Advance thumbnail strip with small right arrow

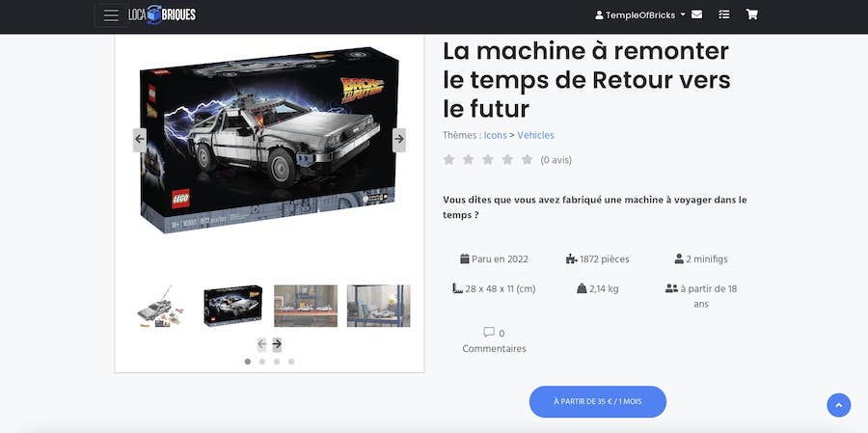coord(277,344)
